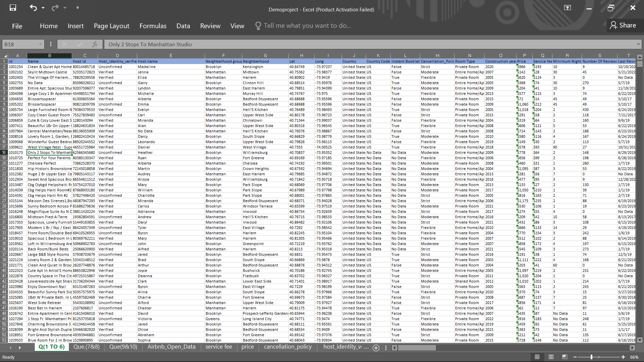Viewport: 644px width, 362px height.
Task: Open the Formulas ribbon tab
Action: [x=153, y=26]
